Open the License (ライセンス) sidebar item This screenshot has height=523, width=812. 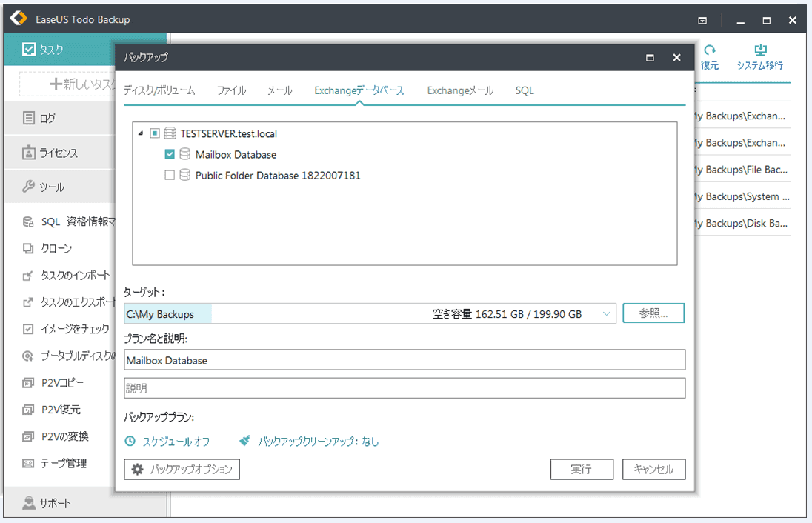[59, 153]
